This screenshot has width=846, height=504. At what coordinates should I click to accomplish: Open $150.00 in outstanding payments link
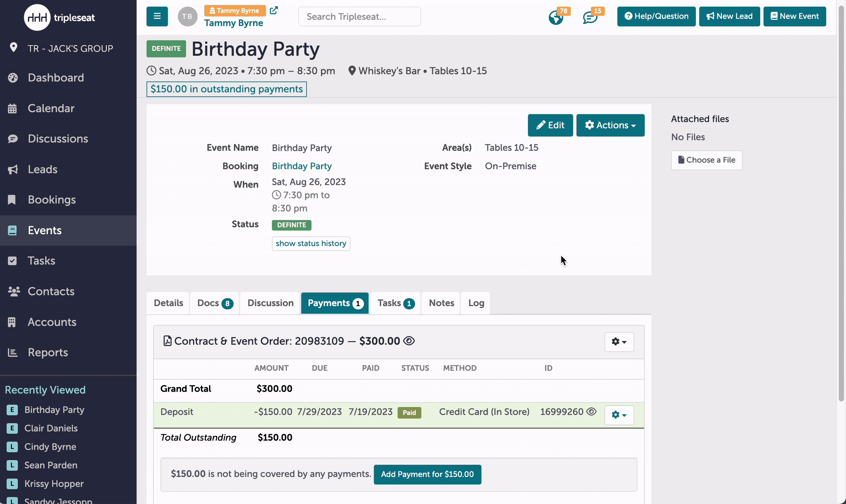click(x=227, y=89)
